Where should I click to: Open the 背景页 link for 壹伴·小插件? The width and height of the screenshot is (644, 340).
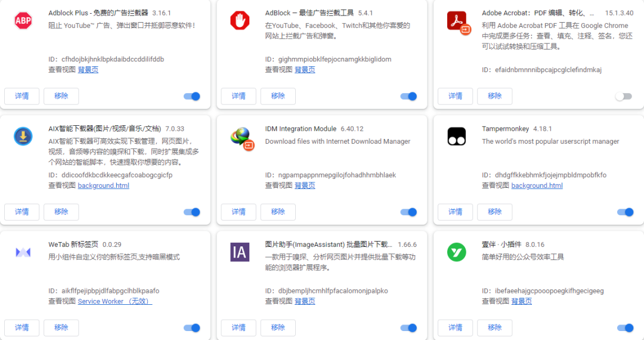click(522, 301)
